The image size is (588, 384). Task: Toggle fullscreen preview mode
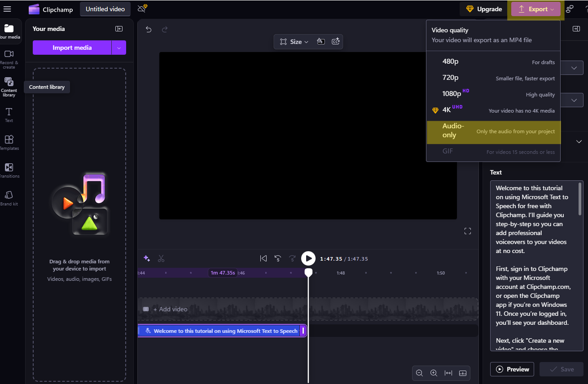tap(468, 231)
